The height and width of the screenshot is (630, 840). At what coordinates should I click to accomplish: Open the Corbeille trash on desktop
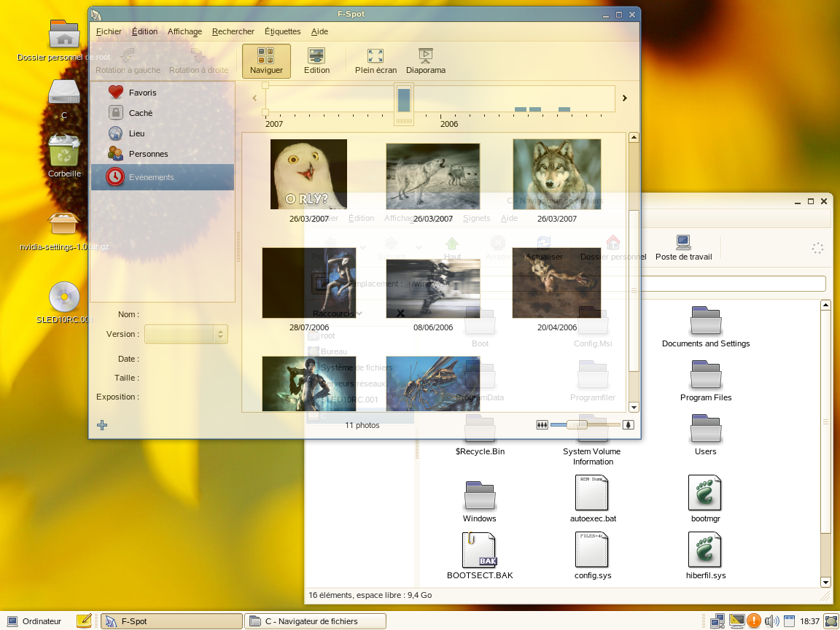pyautogui.click(x=64, y=155)
